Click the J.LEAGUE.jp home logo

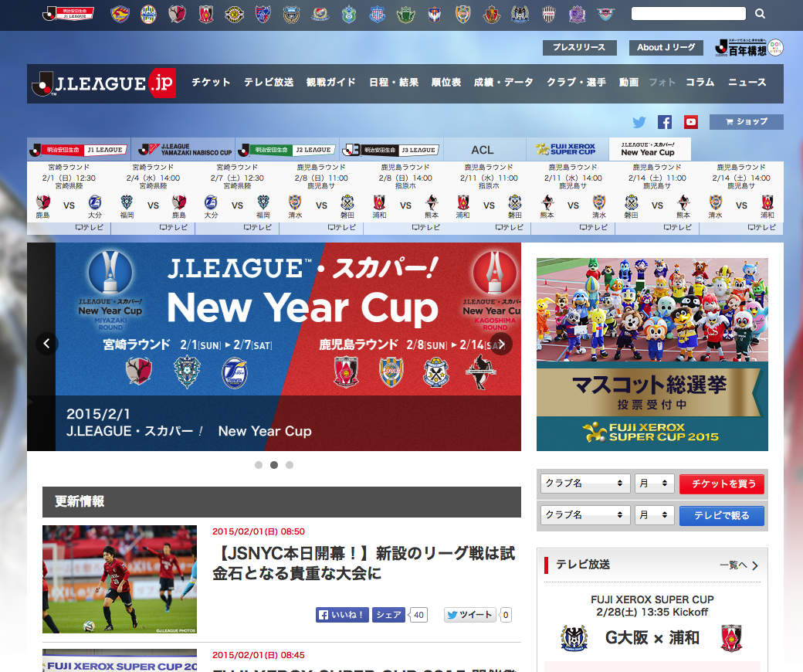coord(103,83)
